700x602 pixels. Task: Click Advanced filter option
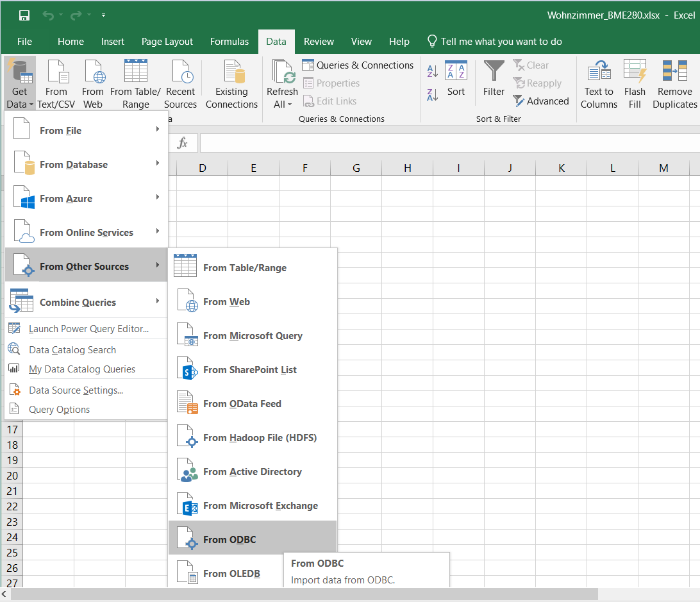click(x=541, y=101)
